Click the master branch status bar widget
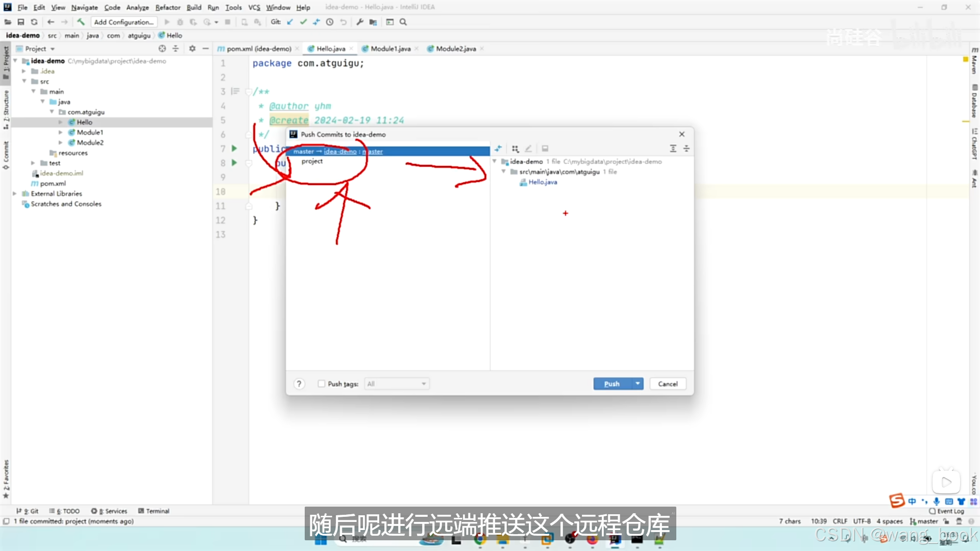This screenshot has width=980, height=551. [x=924, y=521]
